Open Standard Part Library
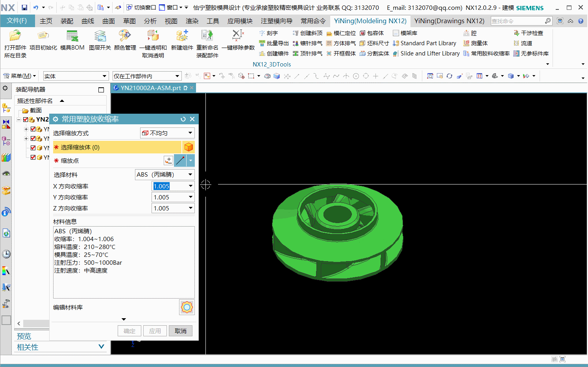 click(x=424, y=43)
